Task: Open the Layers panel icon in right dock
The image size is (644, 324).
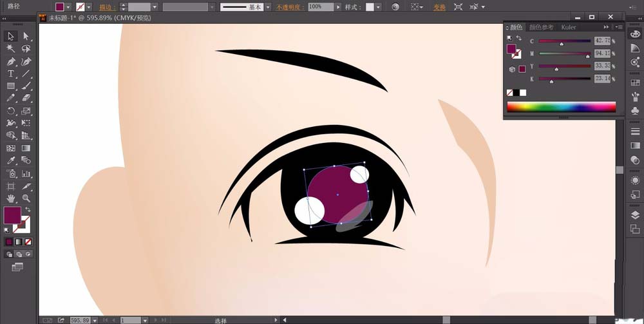Action: [x=635, y=215]
